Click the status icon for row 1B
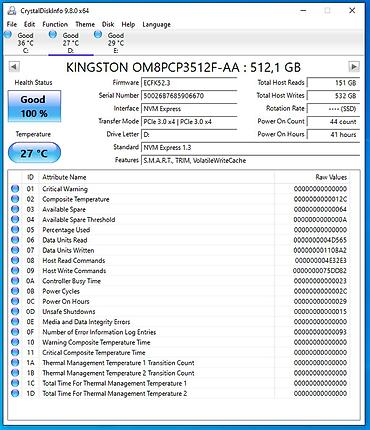This screenshot has width=370, height=430. (15, 373)
